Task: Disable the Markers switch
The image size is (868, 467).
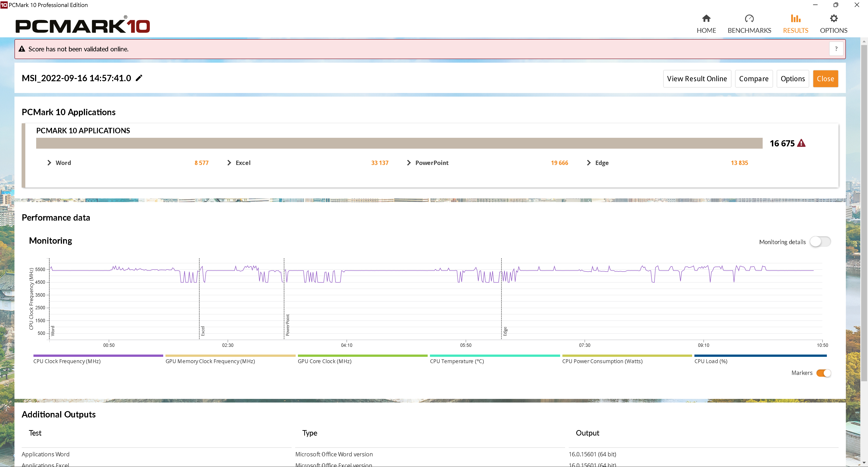Action: [823, 373]
